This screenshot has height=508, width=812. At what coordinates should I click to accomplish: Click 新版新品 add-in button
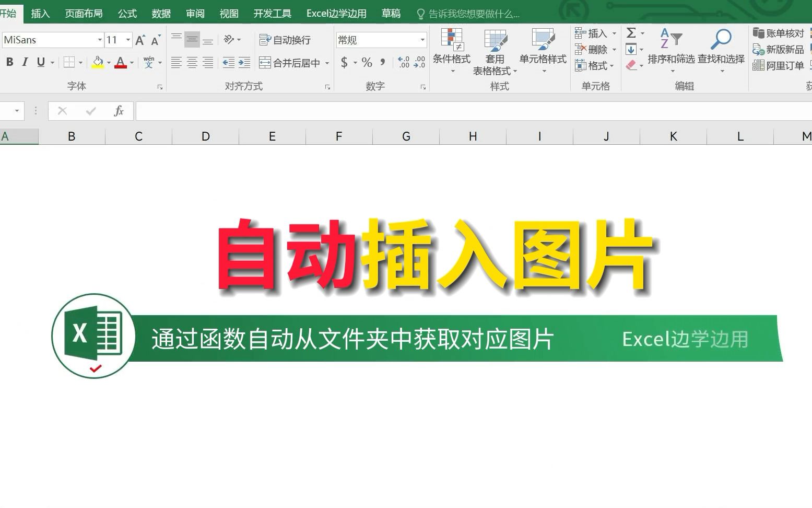coord(778,50)
